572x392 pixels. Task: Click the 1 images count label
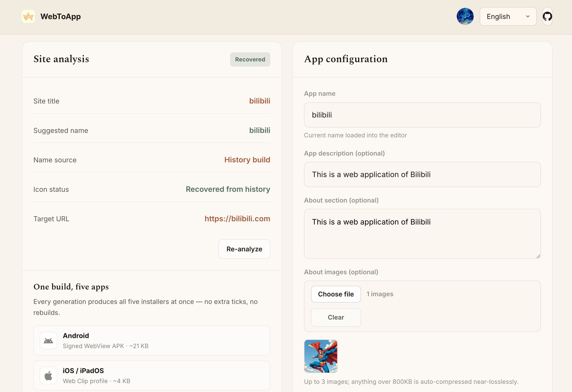tap(380, 294)
